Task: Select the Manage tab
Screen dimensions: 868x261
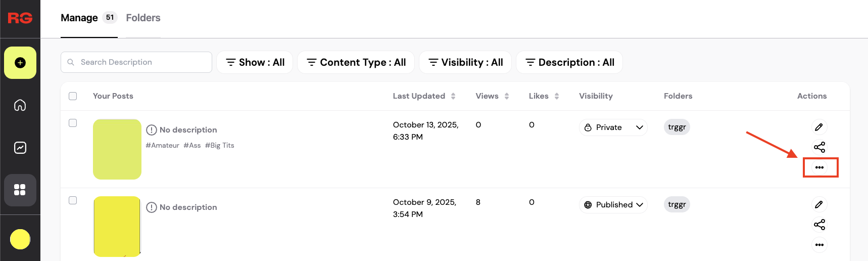Action: [x=79, y=18]
